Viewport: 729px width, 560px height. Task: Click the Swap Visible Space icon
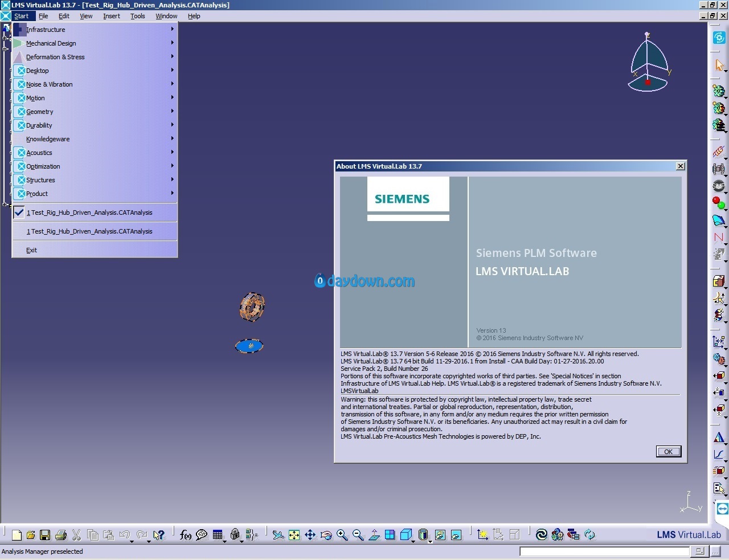pyautogui.click(x=456, y=535)
